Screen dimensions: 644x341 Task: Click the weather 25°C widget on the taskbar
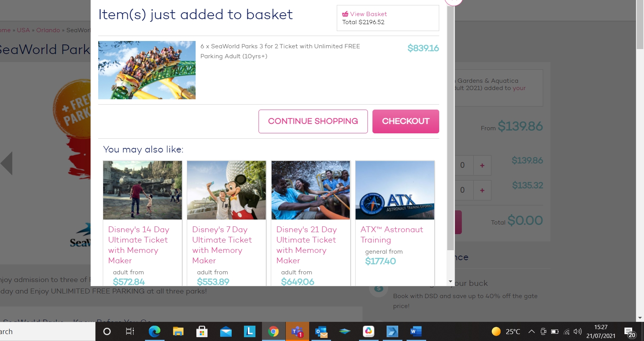click(506, 331)
